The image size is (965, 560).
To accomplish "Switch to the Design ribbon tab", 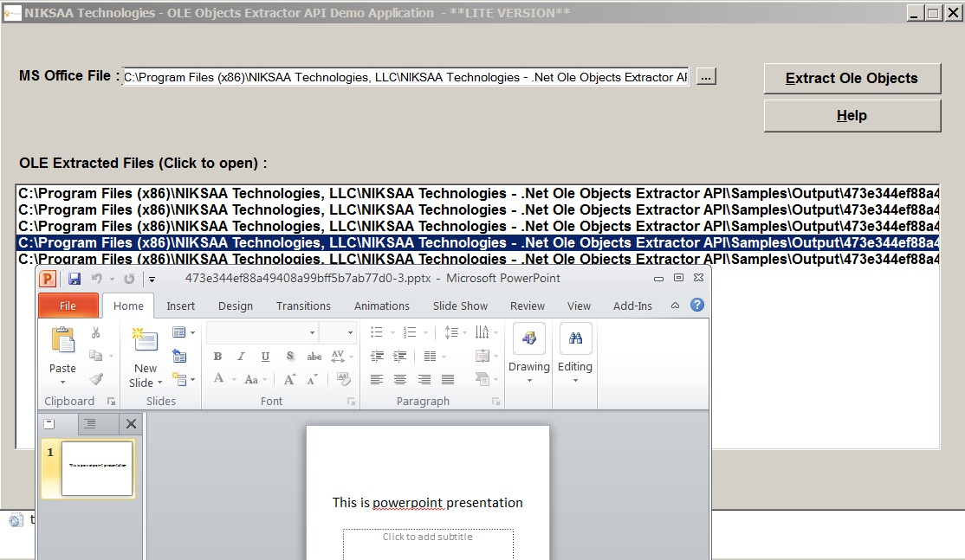I will (235, 306).
